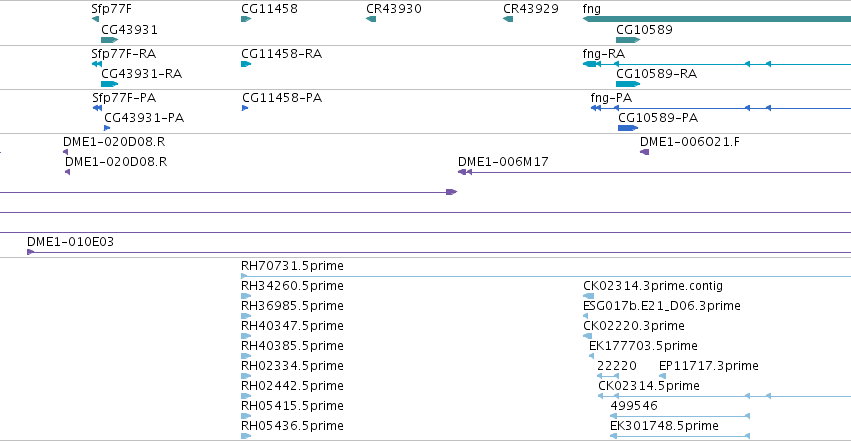Select the EP11717.3prime EST label
This screenshot has height=441, width=851.
tap(709, 366)
